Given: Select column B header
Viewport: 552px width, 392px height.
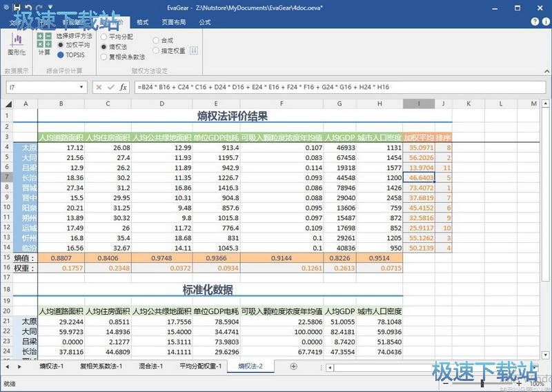Looking at the screenshot, I should [x=61, y=104].
